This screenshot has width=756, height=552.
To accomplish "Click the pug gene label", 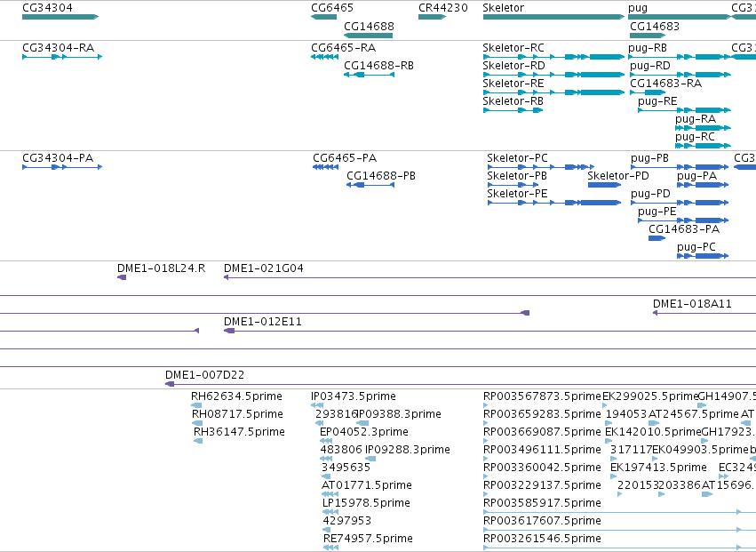I will tap(637, 8).
